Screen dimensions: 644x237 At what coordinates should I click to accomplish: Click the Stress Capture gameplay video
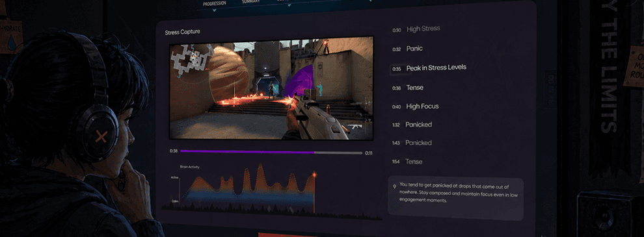(x=271, y=88)
